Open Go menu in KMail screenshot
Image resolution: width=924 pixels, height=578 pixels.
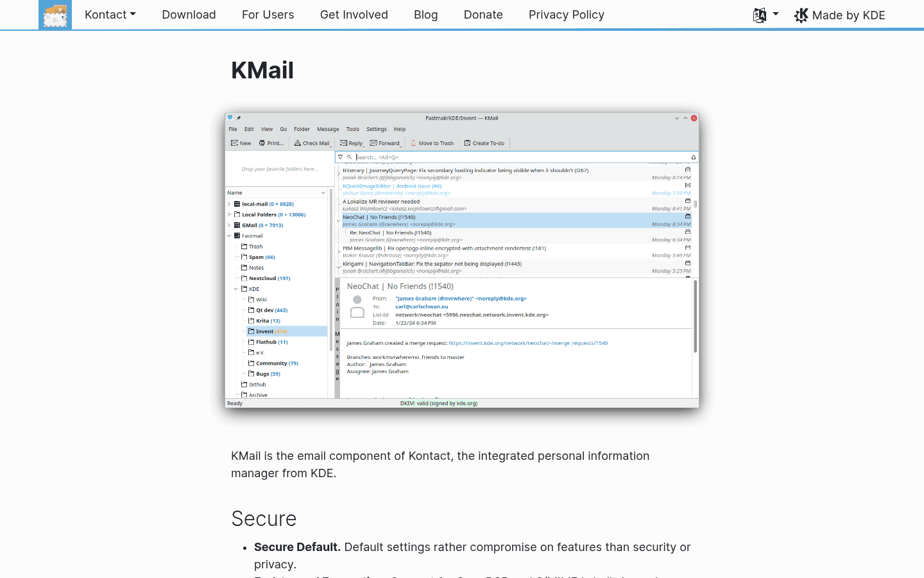(x=284, y=129)
